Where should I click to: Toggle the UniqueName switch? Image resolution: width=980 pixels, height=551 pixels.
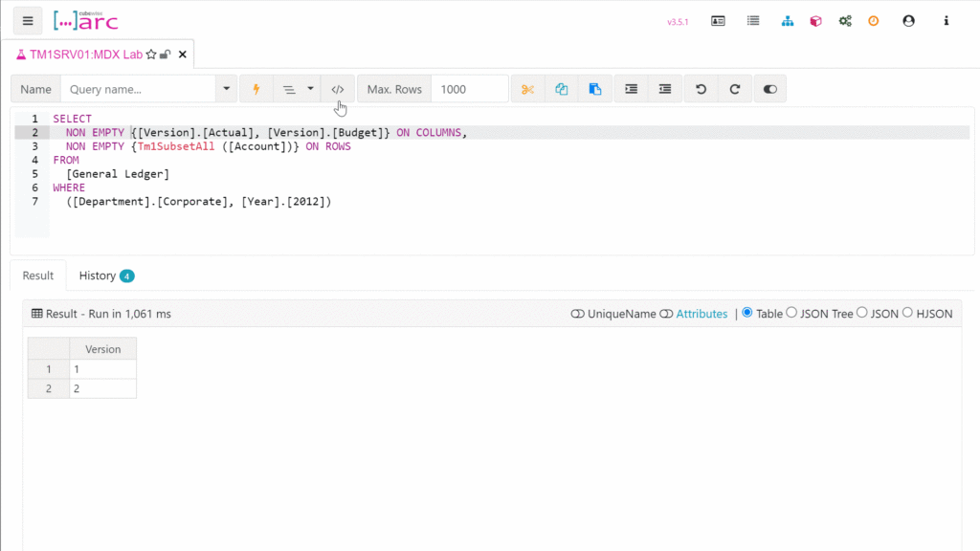(577, 314)
